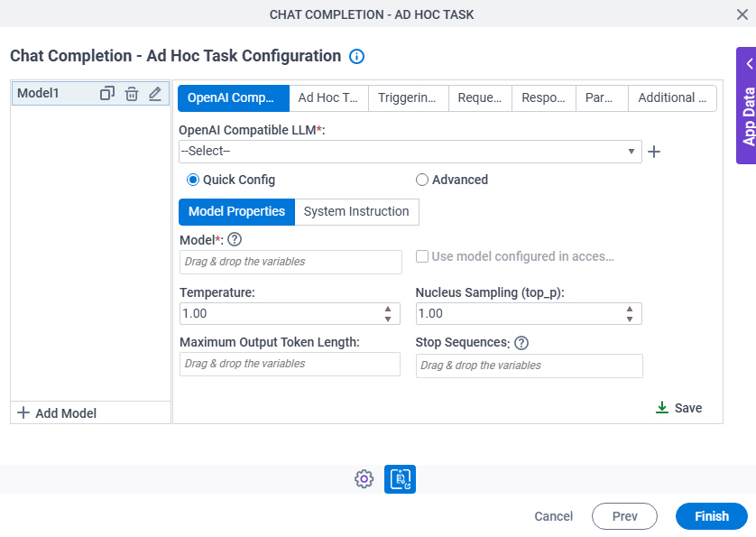Click the Cancel button
The height and width of the screenshot is (537, 756).
coord(554,516)
